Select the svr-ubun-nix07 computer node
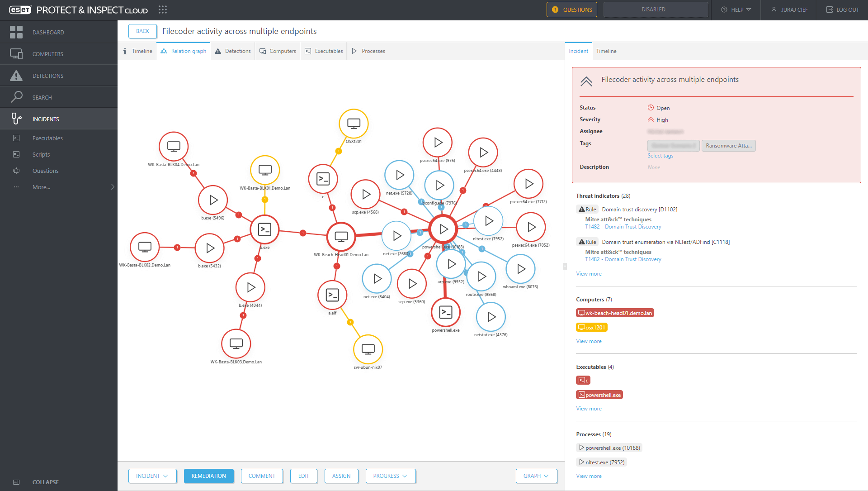 [368, 349]
